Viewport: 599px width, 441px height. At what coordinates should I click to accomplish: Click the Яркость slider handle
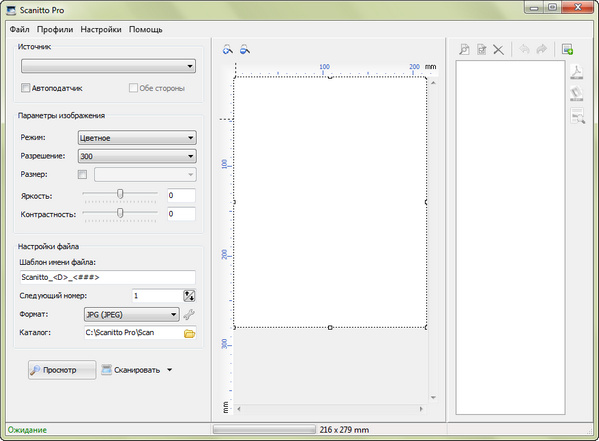pyautogui.click(x=120, y=194)
